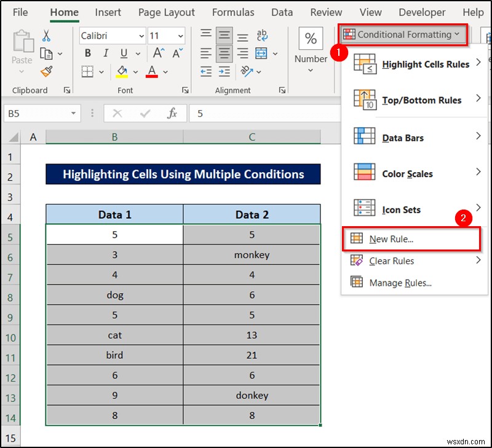Toggle underline formatting
This screenshot has height=448, width=492.
pyautogui.click(x=123, y=53)
